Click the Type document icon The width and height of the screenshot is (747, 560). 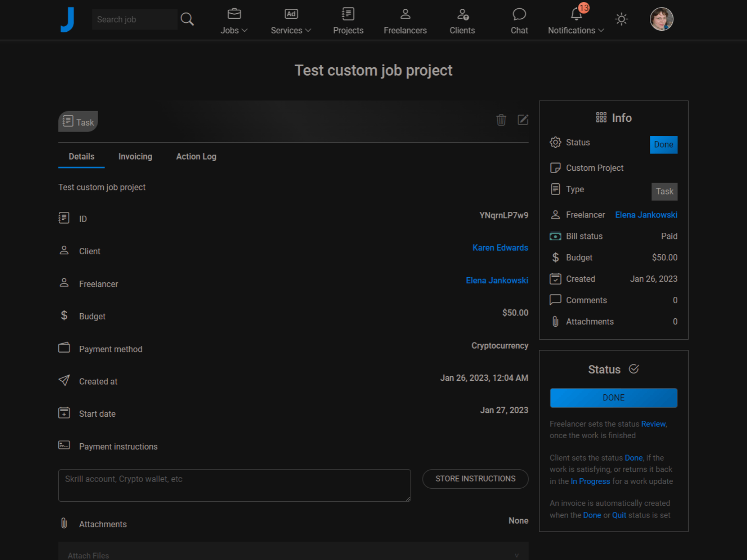555,189
